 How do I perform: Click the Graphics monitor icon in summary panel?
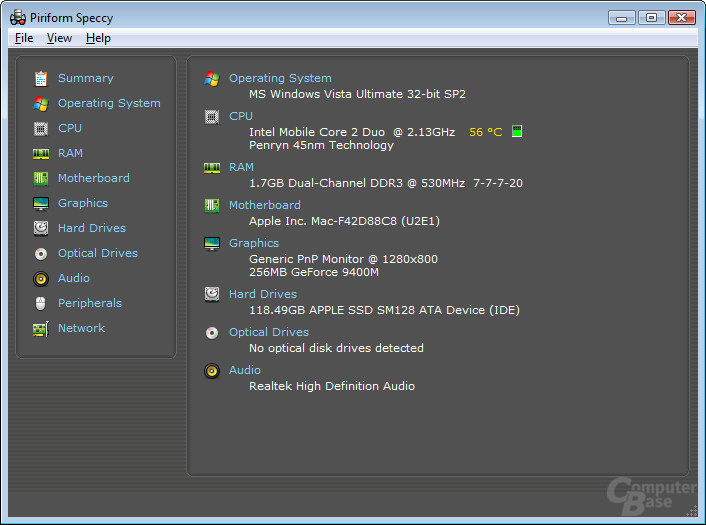(x=212, y=244)
